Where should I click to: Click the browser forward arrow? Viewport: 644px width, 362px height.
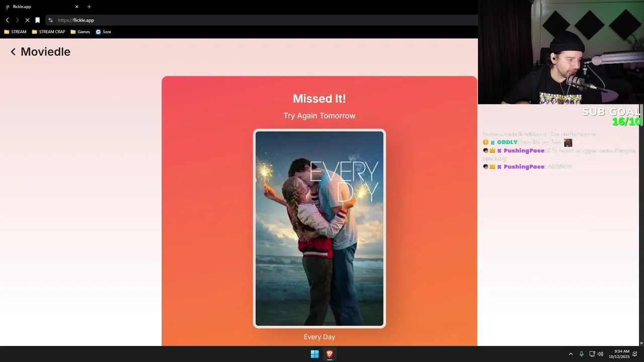click(x=17, y=20)
